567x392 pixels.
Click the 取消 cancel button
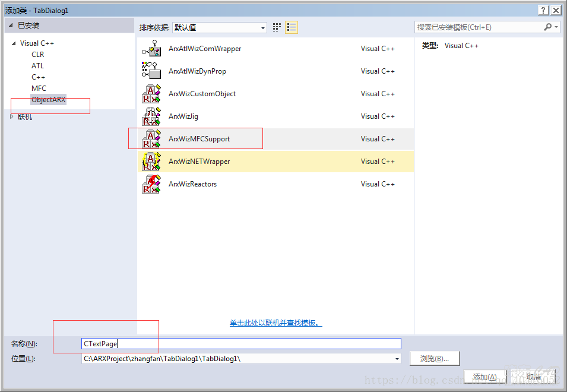click(x=534, y=377)
